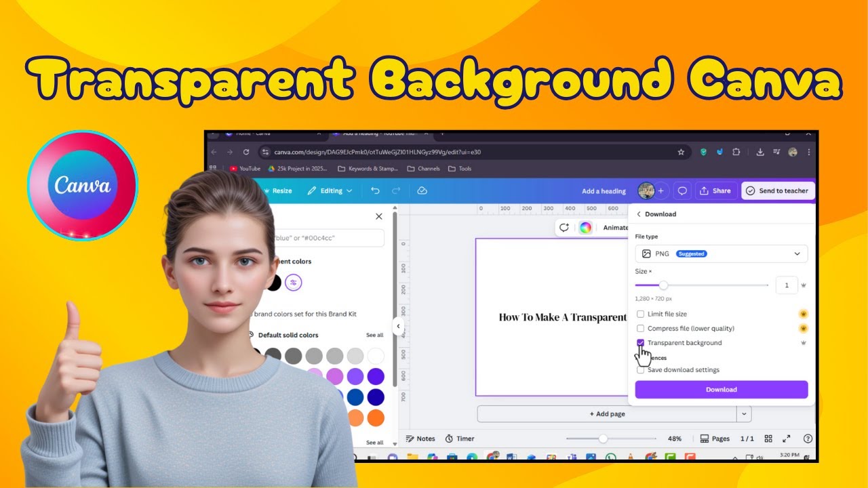Open the Channels bookmark folder
This screenshot has width=868, height=488.
pos(424,169)
